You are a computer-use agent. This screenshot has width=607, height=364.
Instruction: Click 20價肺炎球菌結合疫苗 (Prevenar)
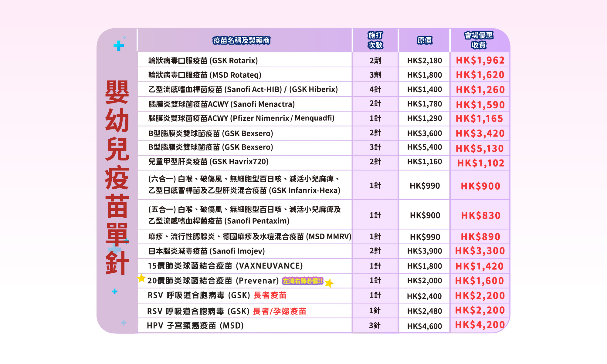click(213, 281)
